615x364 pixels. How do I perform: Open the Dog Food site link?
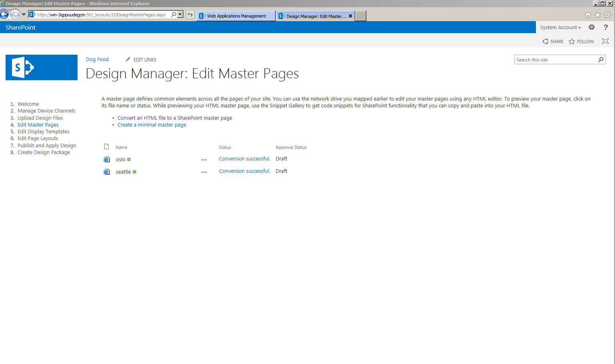point(97,59)
